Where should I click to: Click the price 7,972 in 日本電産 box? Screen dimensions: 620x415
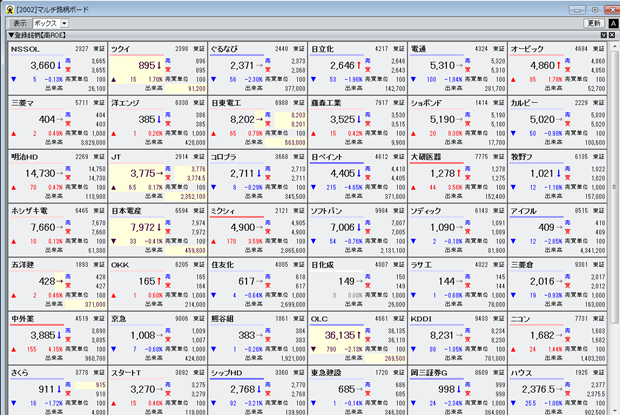(x=143, y=227)
